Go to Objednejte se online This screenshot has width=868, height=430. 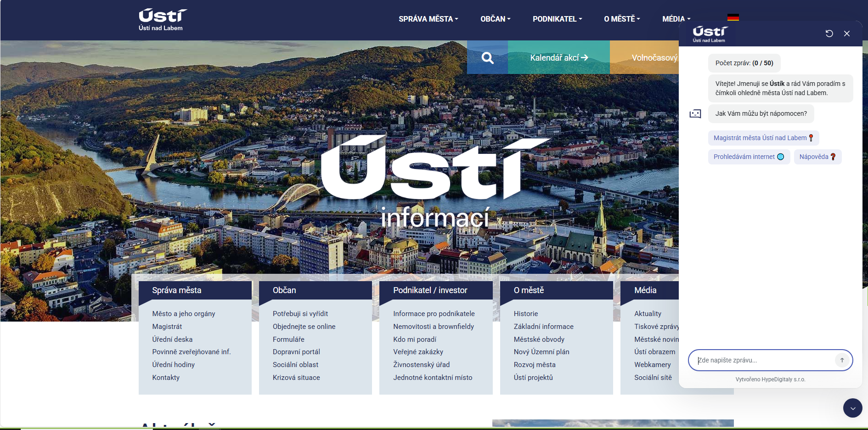click(x=304, y=327)
